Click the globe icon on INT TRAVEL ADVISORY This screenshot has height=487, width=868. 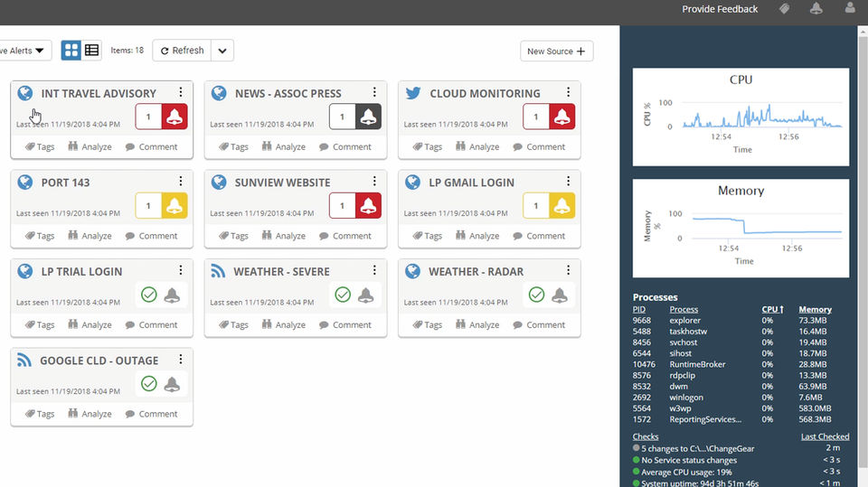click(x=25, y=93)
